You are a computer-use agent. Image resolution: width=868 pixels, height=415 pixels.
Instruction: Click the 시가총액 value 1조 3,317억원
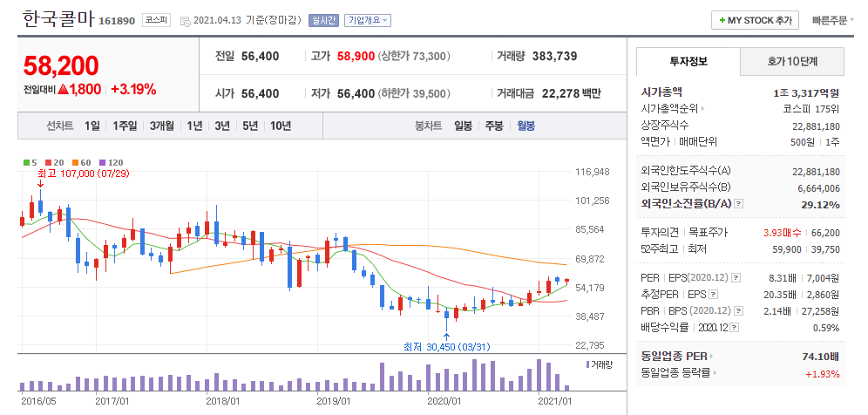tap(806, 93)
